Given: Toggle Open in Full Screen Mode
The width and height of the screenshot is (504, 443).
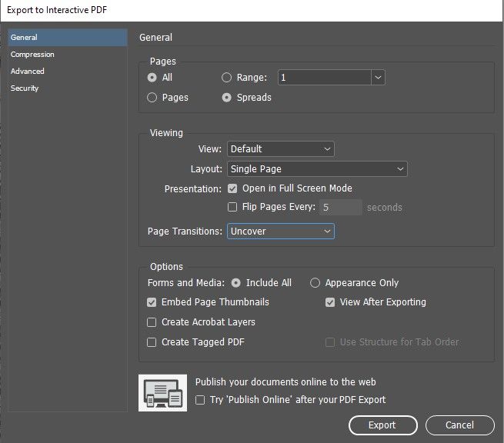Looking at the screenshot, I should (x=233, y=188).
